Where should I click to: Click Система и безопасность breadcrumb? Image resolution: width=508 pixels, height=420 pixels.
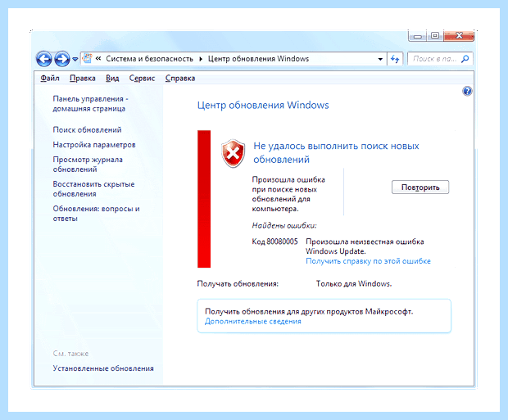[149, 59]
